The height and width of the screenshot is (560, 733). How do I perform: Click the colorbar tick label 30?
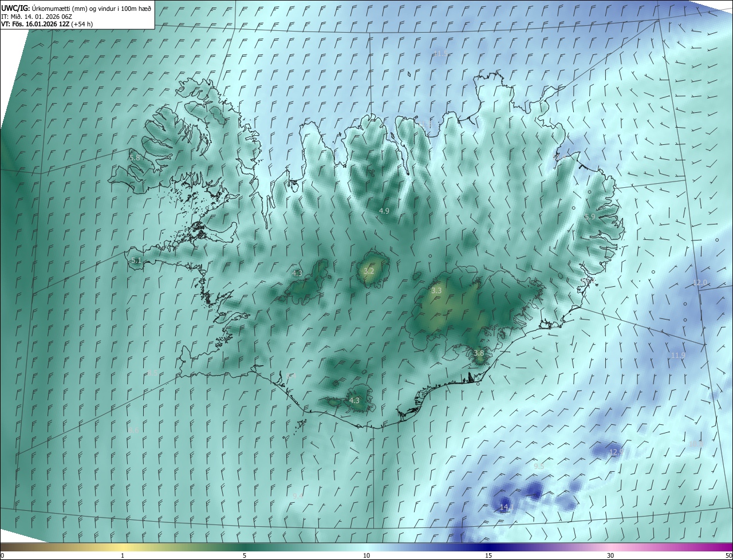(610, 555)
